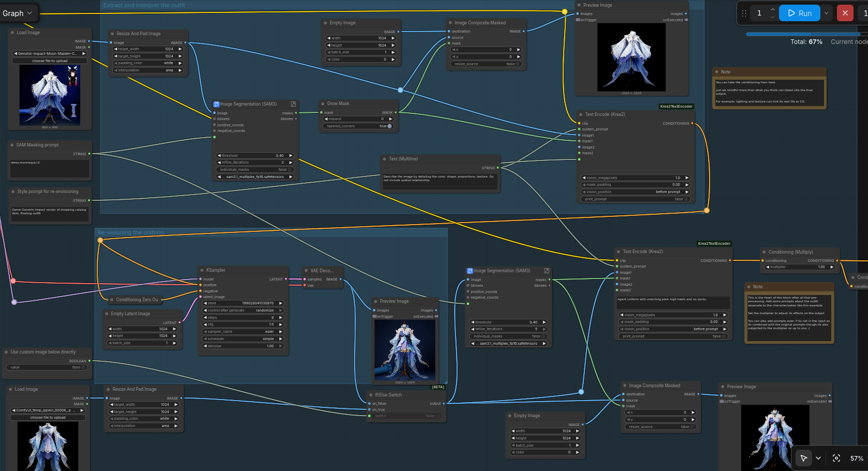
Task: Collapse the Text (Multiline) node via its title dot
Action: click(384, 159)
